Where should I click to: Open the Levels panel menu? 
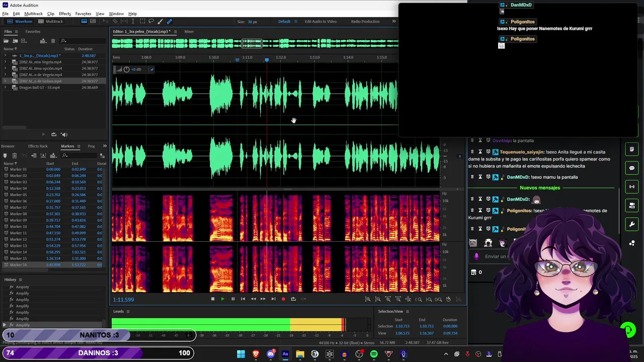coord(128,311)
